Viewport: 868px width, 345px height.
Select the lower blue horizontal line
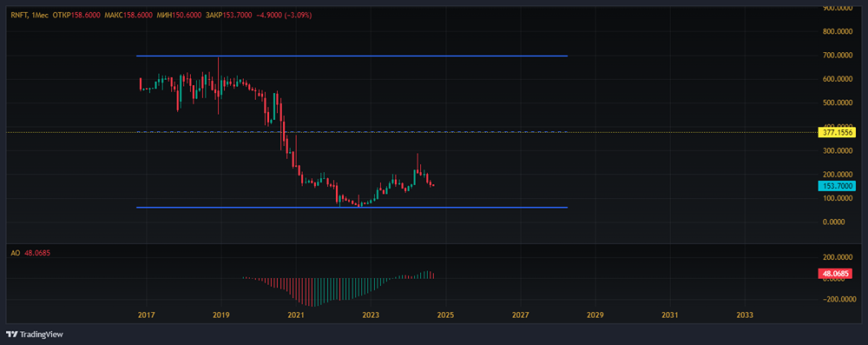pyautogui.click(x=352, y=208)
